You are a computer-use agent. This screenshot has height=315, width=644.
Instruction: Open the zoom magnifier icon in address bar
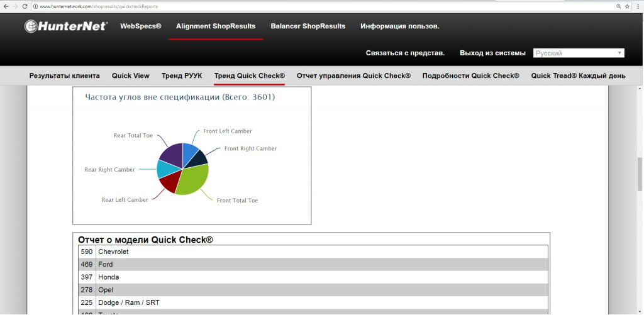pyautogui.click(x=619, y=6)
